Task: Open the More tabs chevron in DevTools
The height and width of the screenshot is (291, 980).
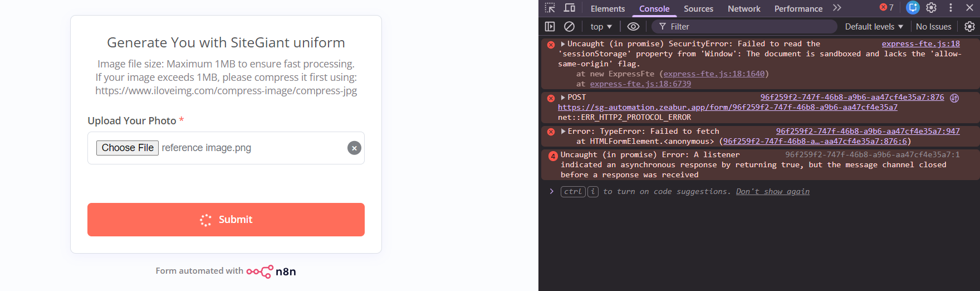Action: click(837, 8)
